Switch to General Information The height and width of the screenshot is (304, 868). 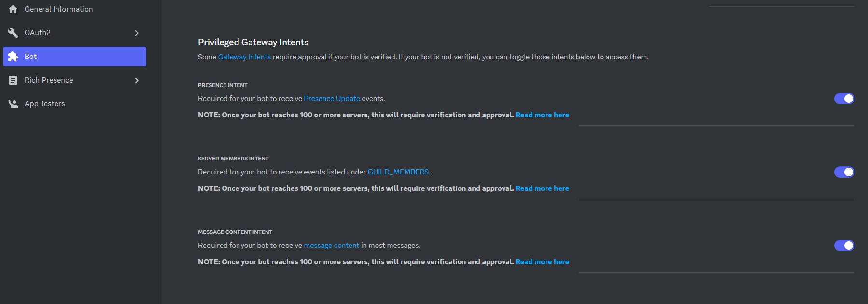pyautogui.click(x=59, y=9)
